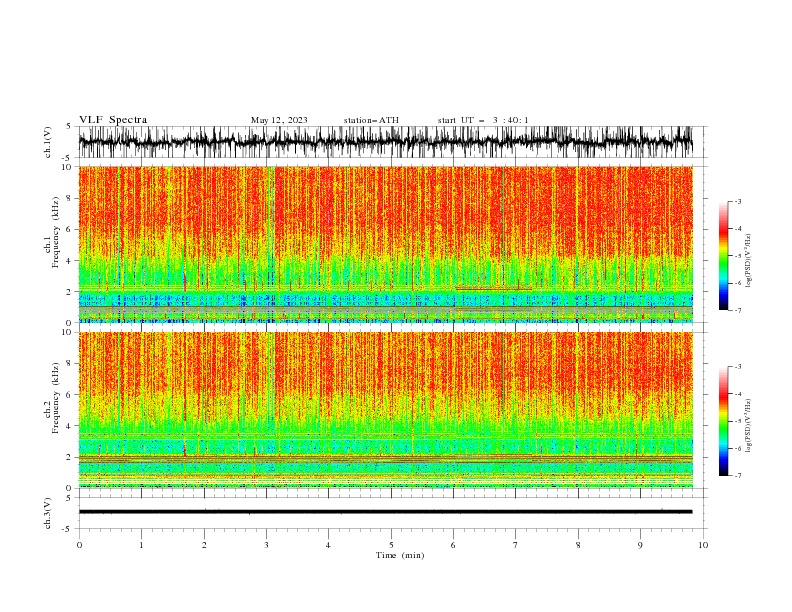Click time axis tick label '0'

tap(79, 545)
